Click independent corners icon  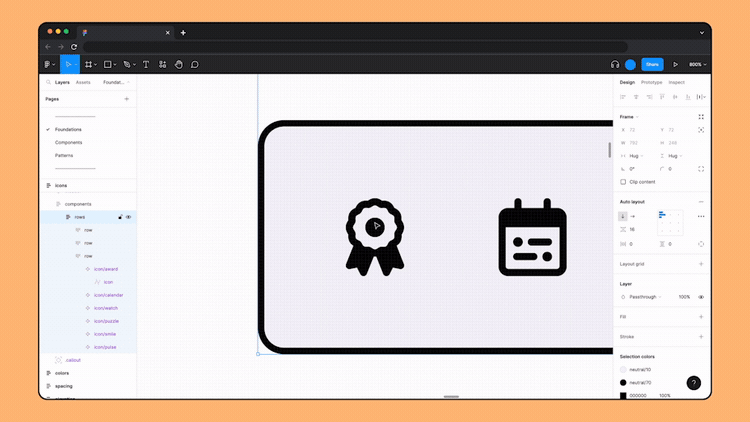[701, 169]
